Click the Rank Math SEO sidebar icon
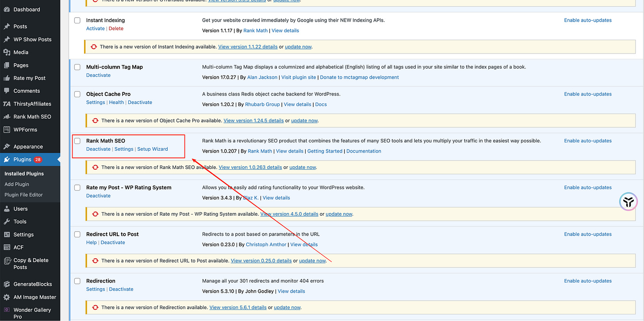 (x=7, y=117)
